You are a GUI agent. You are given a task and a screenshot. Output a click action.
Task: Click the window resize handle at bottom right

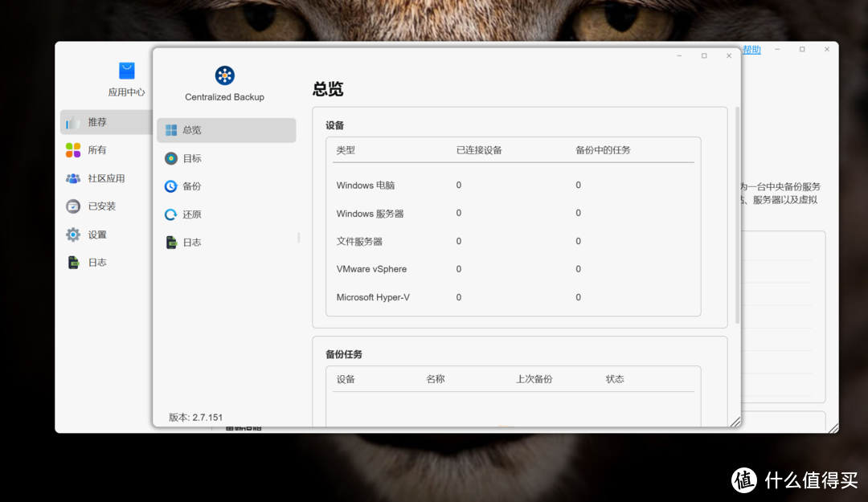click(736, 422)
